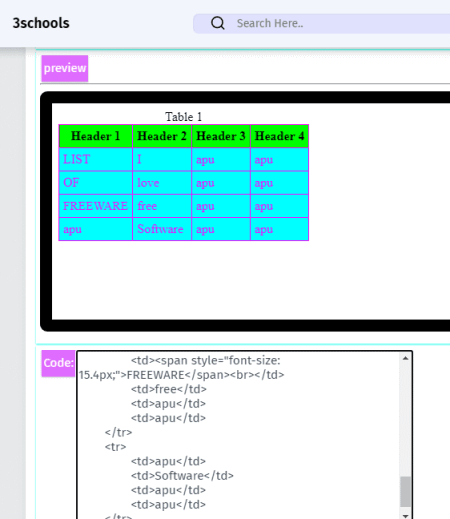Click the Header 4 apu cell in OF row
Image resolution: width=450 pixels, height=519 pixels.
279,183
